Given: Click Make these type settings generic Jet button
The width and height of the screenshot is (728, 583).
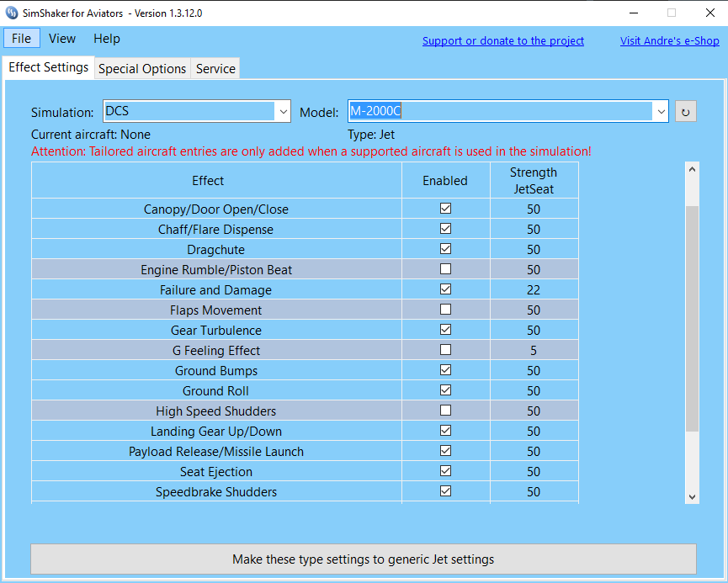Looking at the screenshot, I should click(363, 559).
